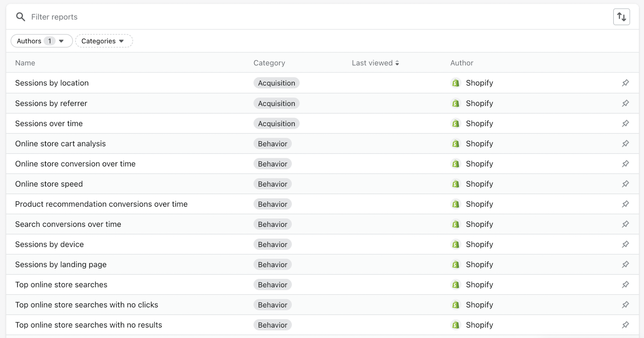
Task: Click the Category column header
Action: [x=269, y=63]
